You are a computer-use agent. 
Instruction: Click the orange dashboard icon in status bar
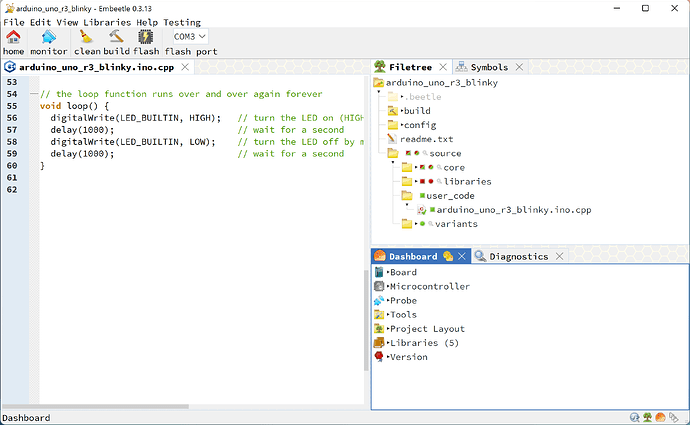point(660,417)
